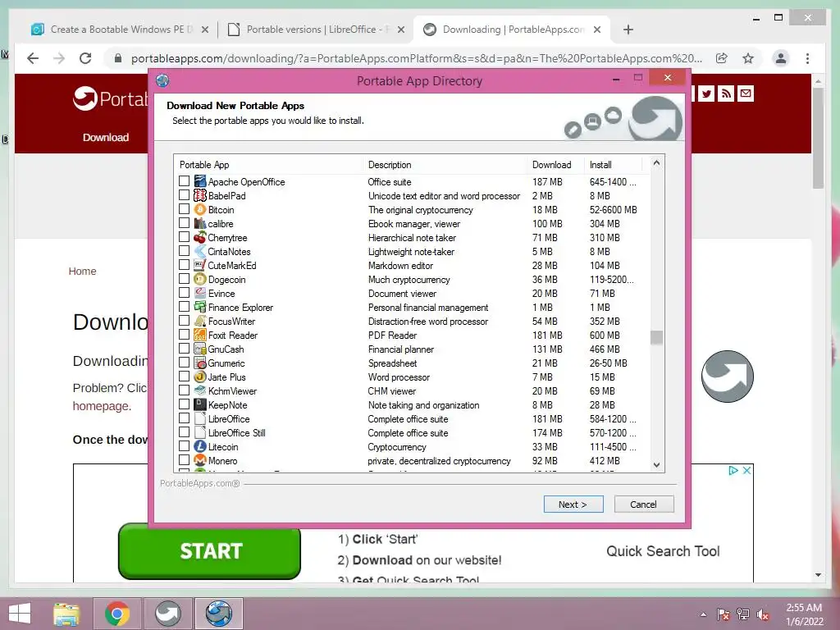Open a new browser tab

628,30
